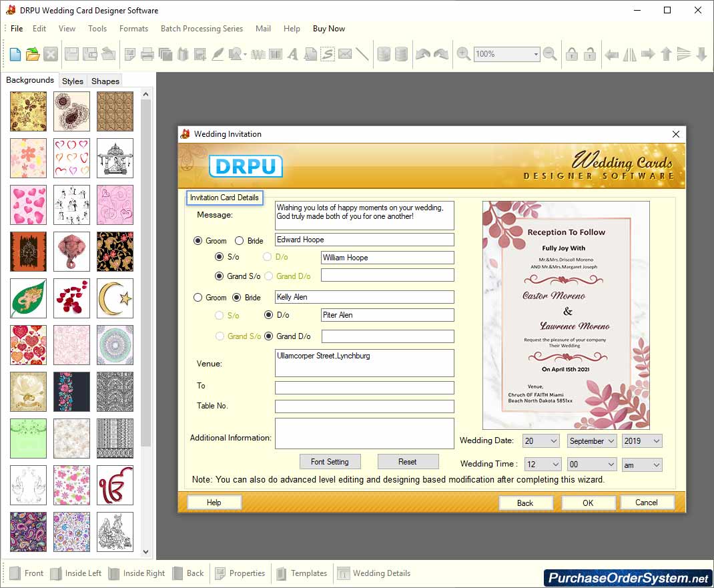This screenshot has width=714, height=588.
Task: Select the text letter A tool
Action: coord(293,54)
